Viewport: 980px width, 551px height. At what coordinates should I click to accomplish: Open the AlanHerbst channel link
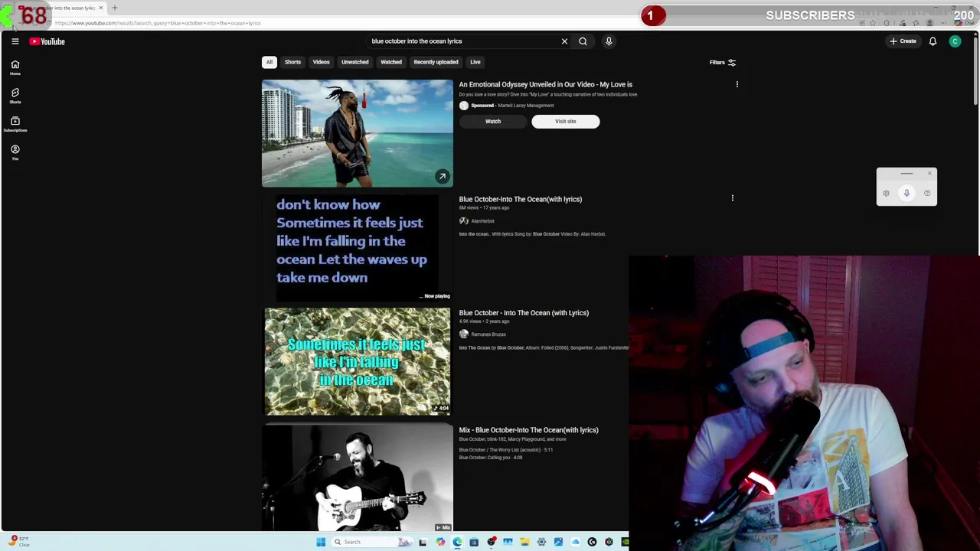482,221
